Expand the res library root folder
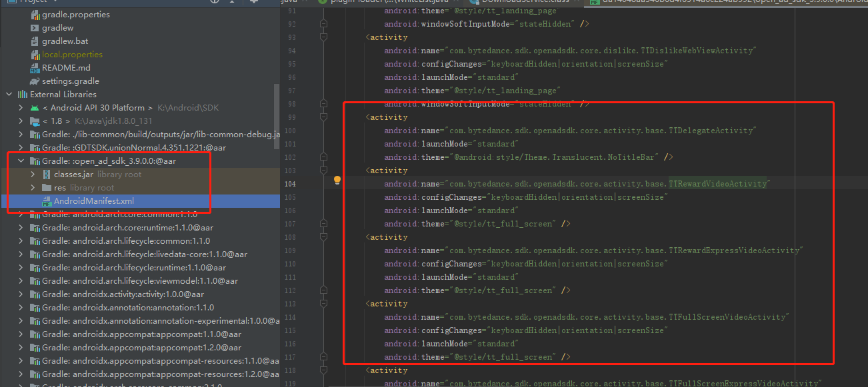868x387 pixels. (33, 188)
